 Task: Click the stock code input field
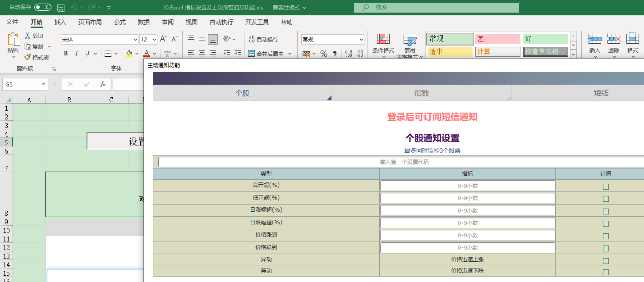click(x=404, y=162)
